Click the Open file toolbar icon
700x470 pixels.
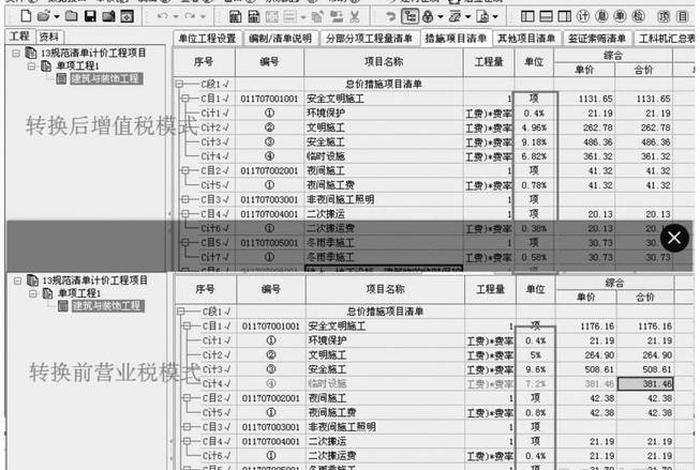(43, 17)
